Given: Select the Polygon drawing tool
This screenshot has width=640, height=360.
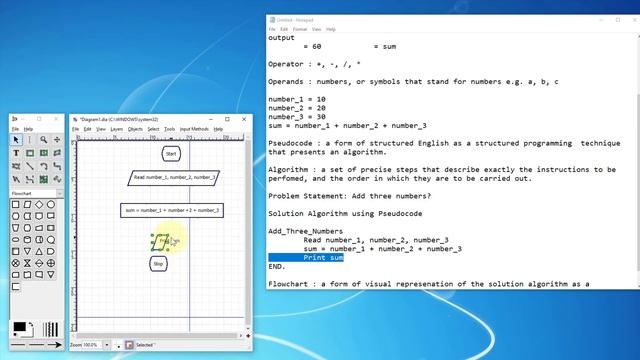Looking at the screenshot, I should pos(57,153).
